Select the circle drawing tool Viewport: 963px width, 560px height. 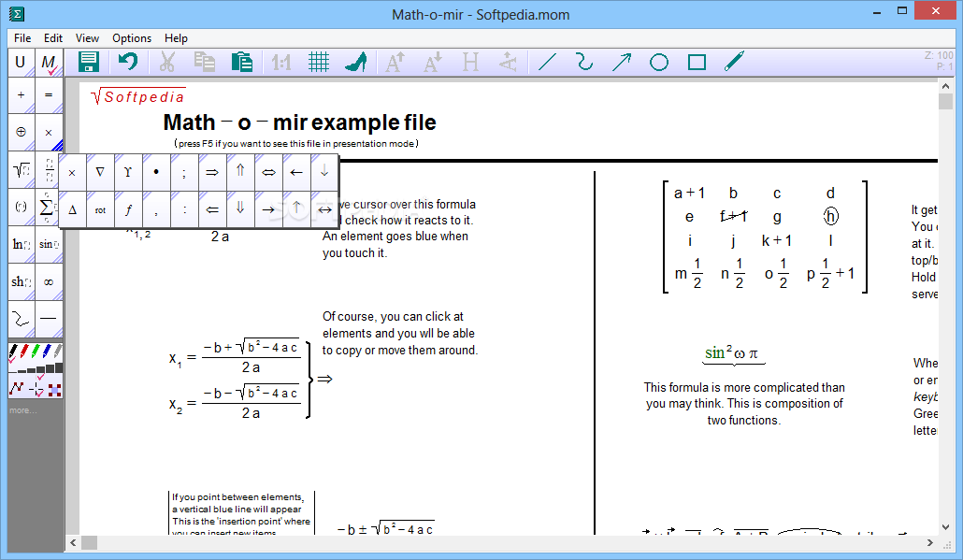coord(659,62)
